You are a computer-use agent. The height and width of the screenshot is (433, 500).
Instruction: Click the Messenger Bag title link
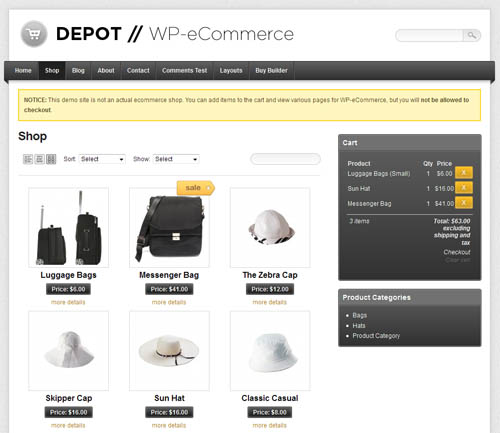click(x=169, y=275)
